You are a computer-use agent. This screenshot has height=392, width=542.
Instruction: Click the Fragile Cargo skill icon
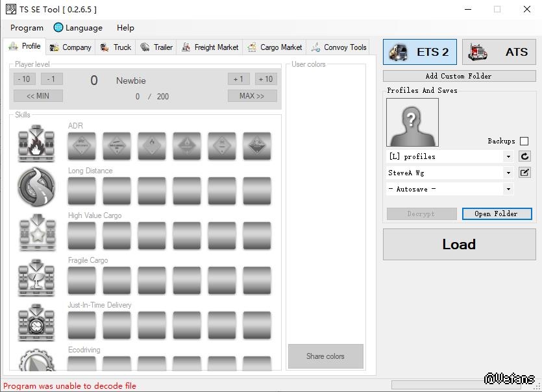36,278
